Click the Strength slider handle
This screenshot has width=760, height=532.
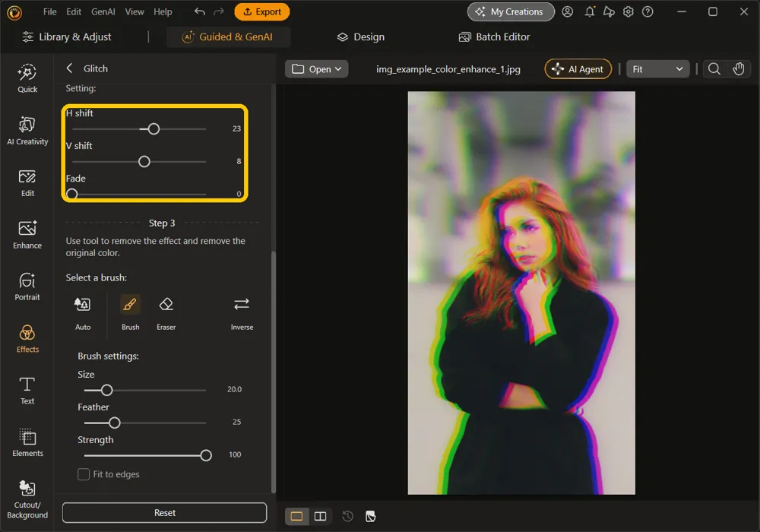coord(206,455)
